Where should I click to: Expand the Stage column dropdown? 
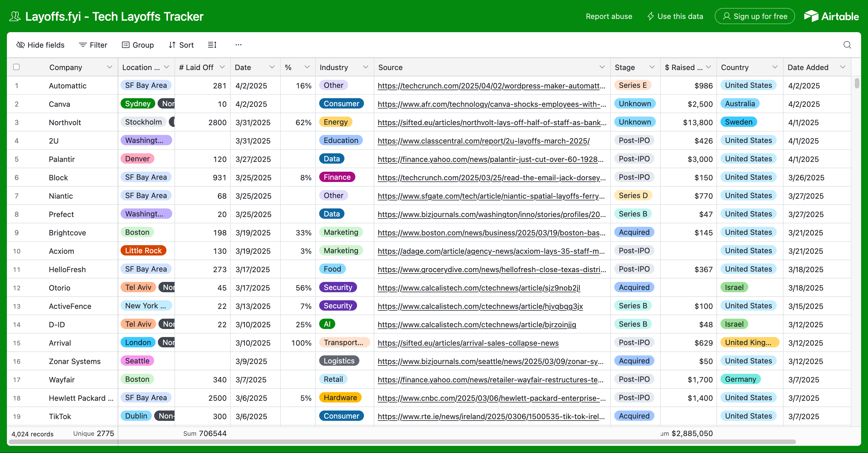pyautogui.click(x=652, y=67)
